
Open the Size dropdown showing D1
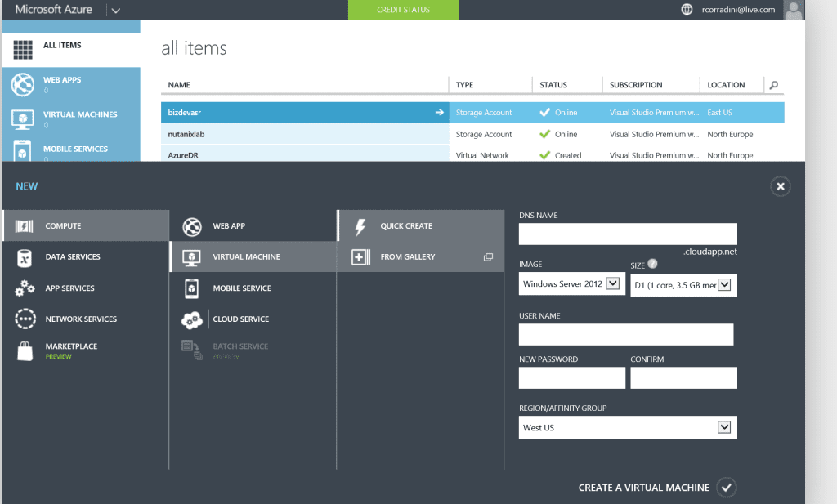(x=684, y=285)
